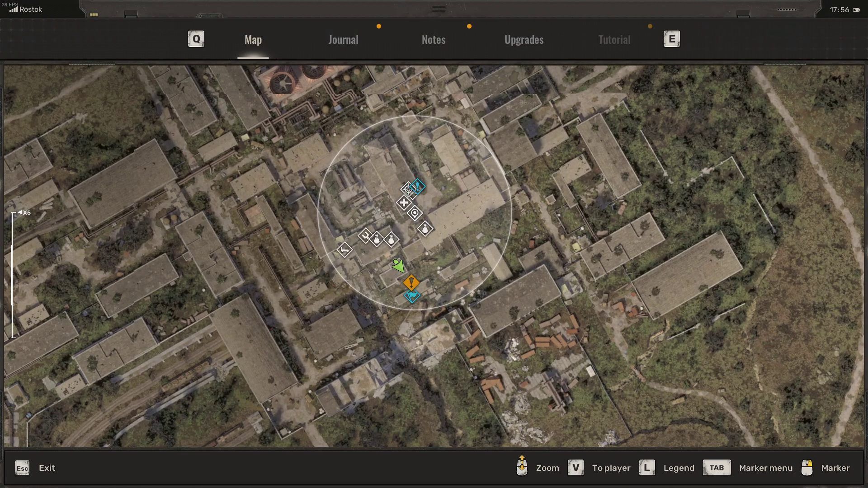This screenshot has width=868, height=488.
Task: Select the medic cross map marker
Action: point(404,203)
